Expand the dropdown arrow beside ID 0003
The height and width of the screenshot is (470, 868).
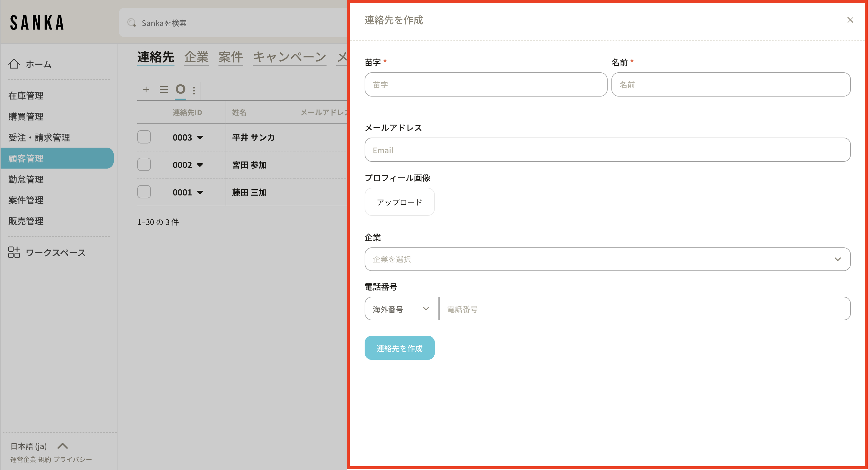click(x=200, y=138)
